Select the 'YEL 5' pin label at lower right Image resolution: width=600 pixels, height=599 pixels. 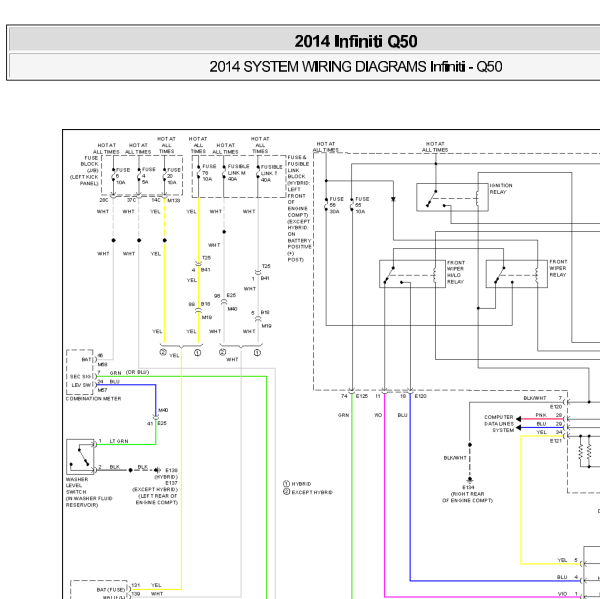567,560
